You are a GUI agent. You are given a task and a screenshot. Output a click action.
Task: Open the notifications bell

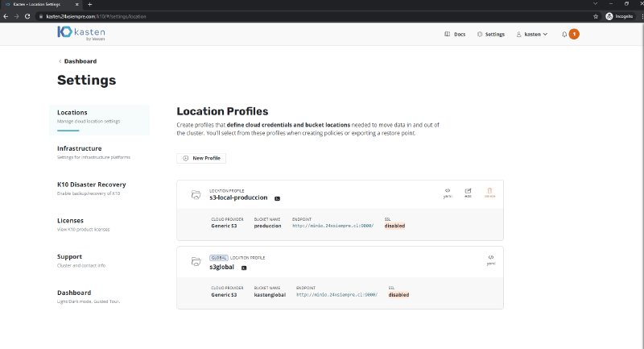pyautogui.click(x=564, y=35)
